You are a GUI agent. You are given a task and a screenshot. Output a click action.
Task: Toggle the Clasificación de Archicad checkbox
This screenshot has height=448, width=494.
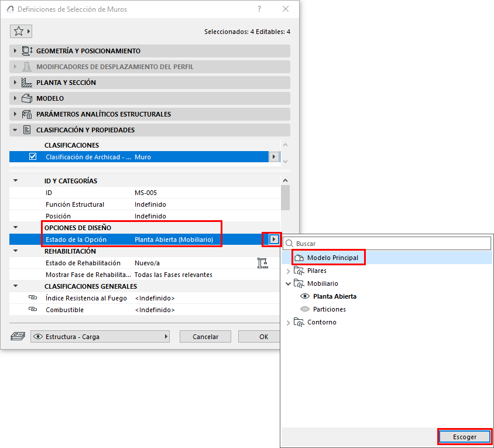(x=33, y=157)
